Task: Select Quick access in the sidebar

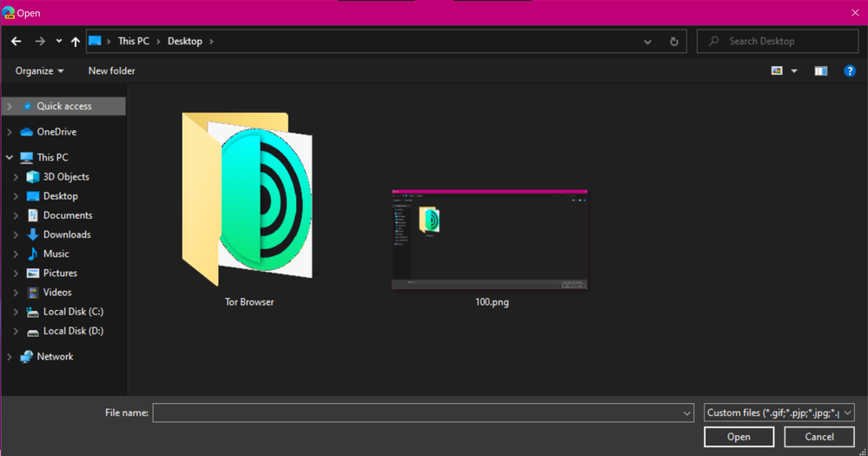Action: [63, 106]
